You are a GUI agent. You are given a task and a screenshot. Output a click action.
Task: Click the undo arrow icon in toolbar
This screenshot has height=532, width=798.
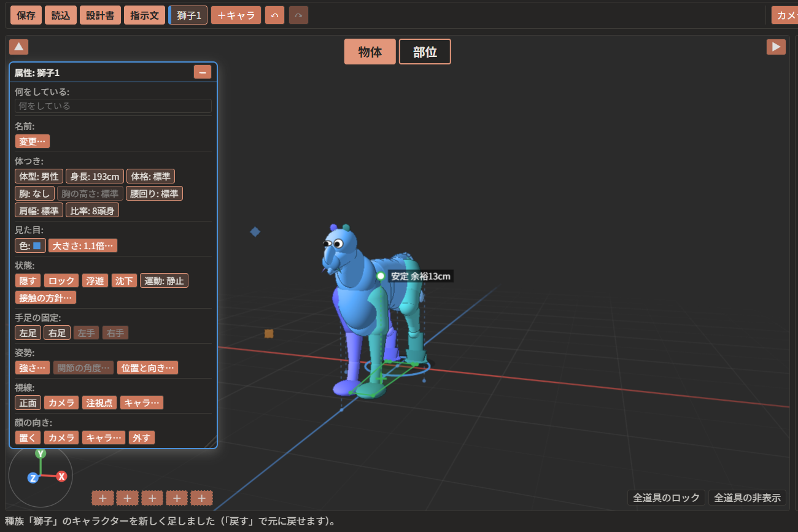point(274,15)
